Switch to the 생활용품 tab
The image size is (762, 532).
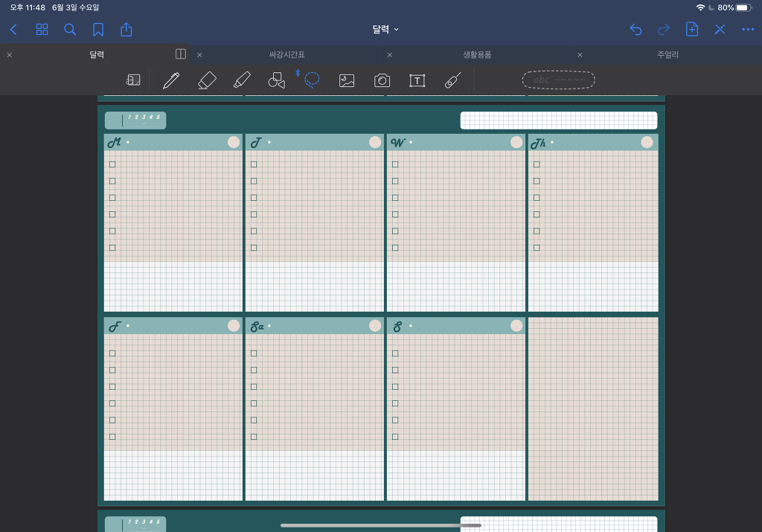[x=477, y=55]
